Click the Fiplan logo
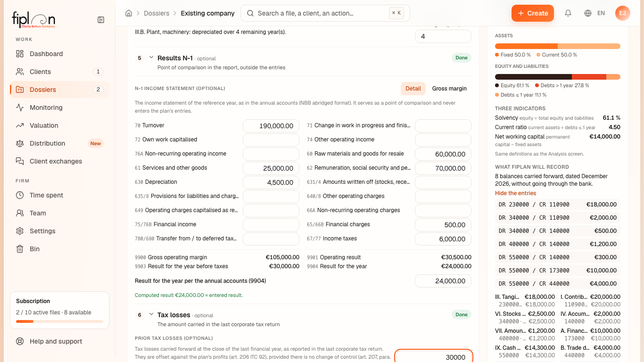Image resolution: width=644 pixels, height=362 pixels. pyautogui.click(x=33, y=20)
